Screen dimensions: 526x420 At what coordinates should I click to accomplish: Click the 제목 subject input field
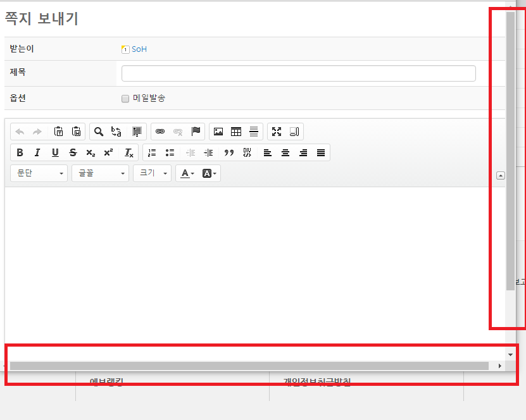[298, 73]
